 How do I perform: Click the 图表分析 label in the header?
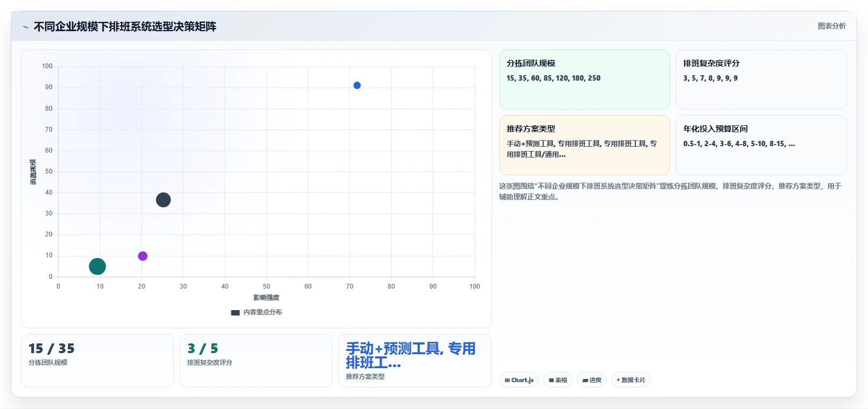pos(831,26)
